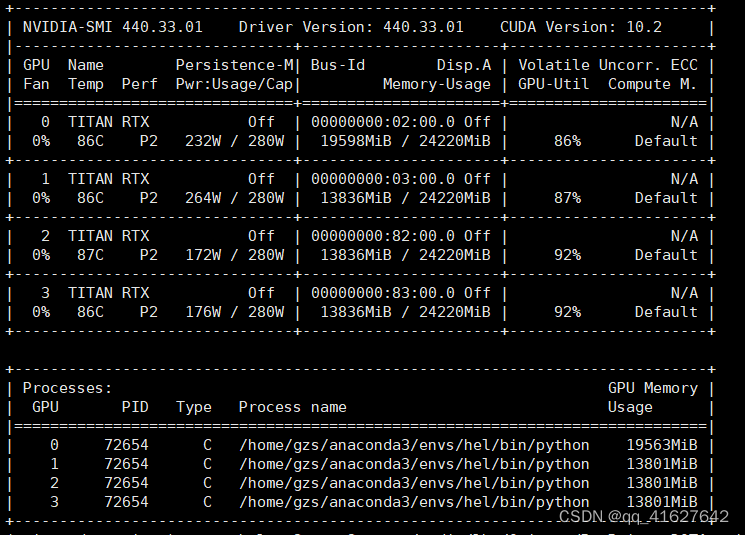
Task: Click the Compute M. column header
Action: coord(652,84)
